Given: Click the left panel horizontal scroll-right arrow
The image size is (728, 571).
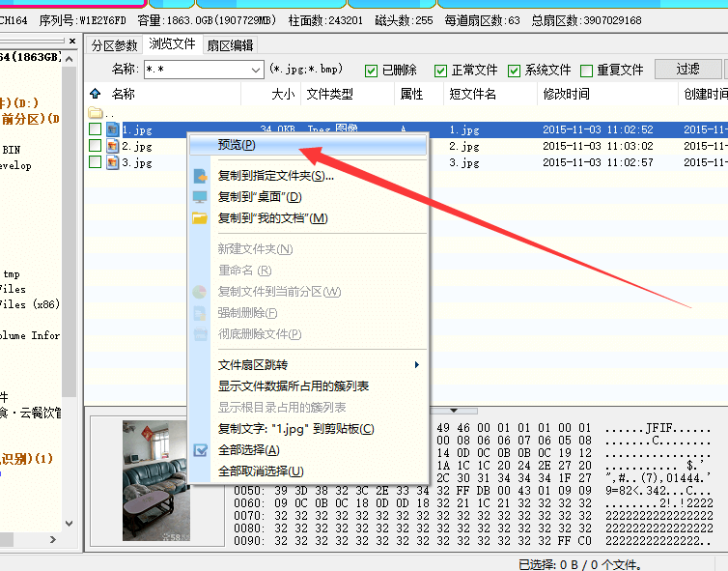Looking at the screenshot, I should click(x=53, y=539).
